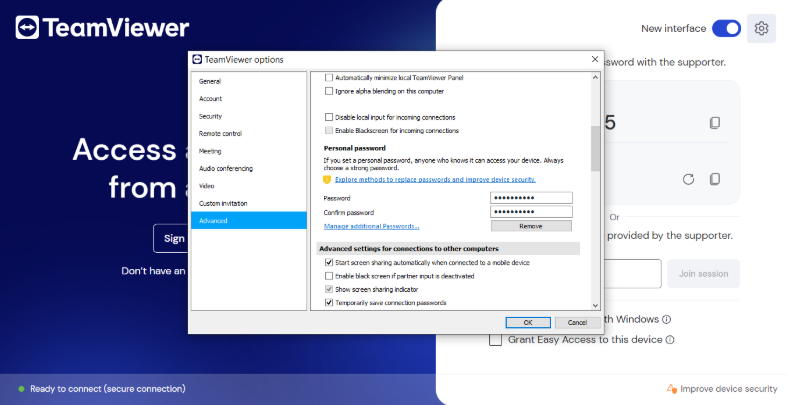Uncheck Temporarily save connection passwords
This screenshot has height=405, width=787.
[x=329, y=303]
